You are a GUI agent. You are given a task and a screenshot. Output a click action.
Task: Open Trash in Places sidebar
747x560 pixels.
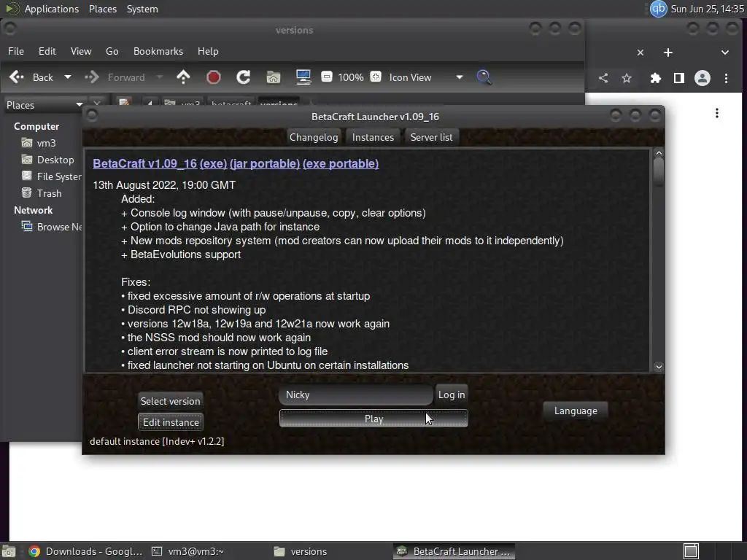click(x=42, y=193)
